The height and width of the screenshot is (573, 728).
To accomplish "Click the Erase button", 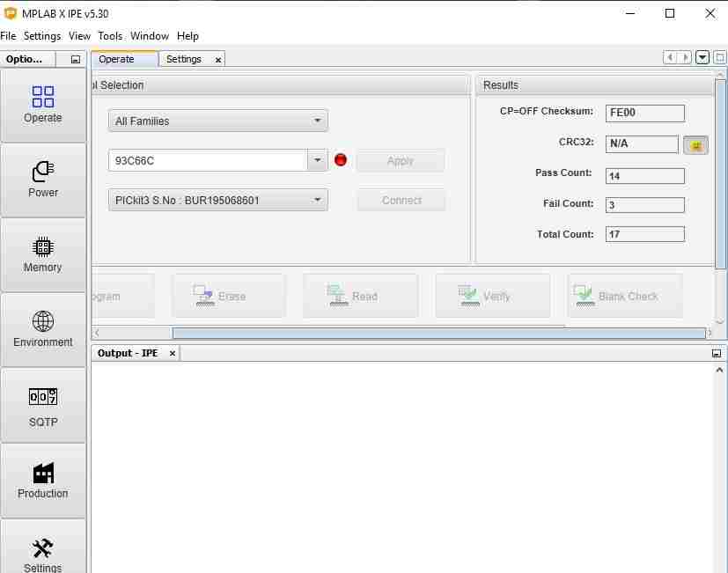I will click(x=228, y=297).
